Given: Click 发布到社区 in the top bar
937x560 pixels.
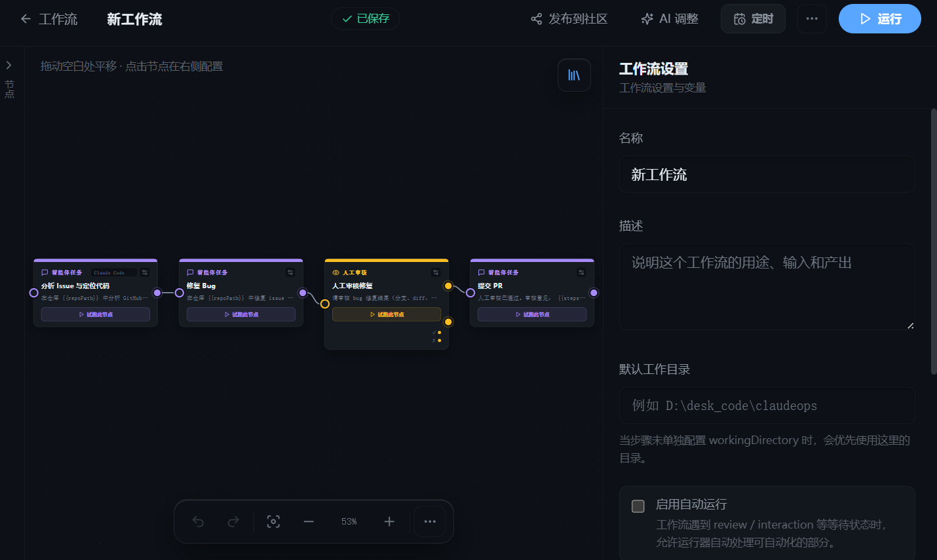Looking at the screenshot, I should pos(569,19).
